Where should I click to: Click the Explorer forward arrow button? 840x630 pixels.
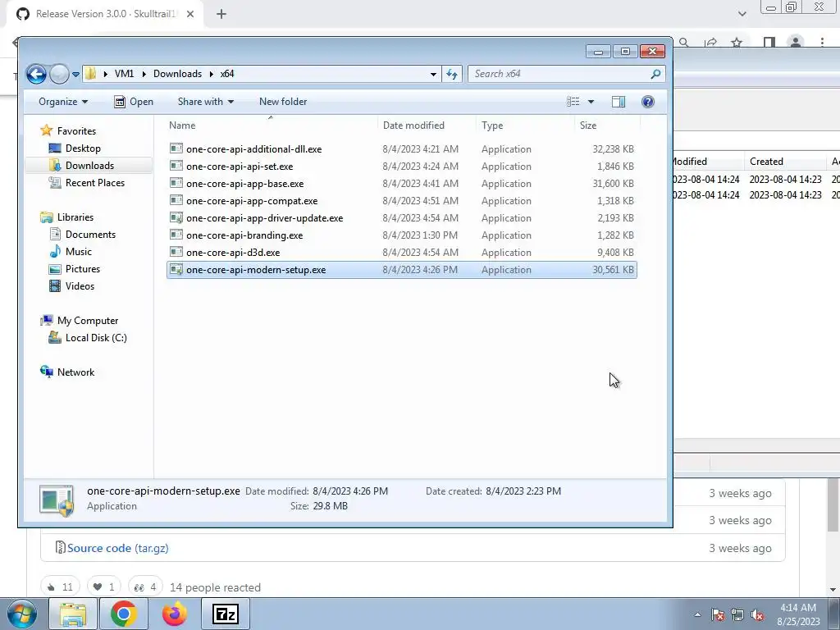click(x=59, y=74)
